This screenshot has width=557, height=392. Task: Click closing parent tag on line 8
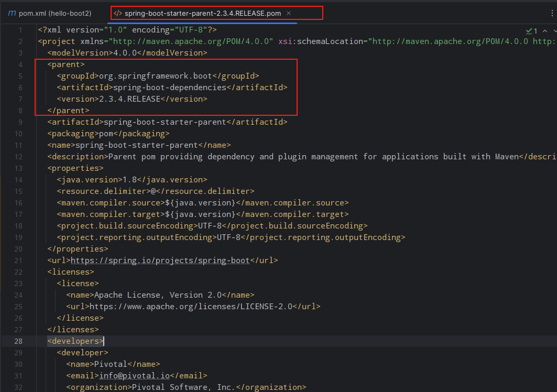(x=68, y=111)
